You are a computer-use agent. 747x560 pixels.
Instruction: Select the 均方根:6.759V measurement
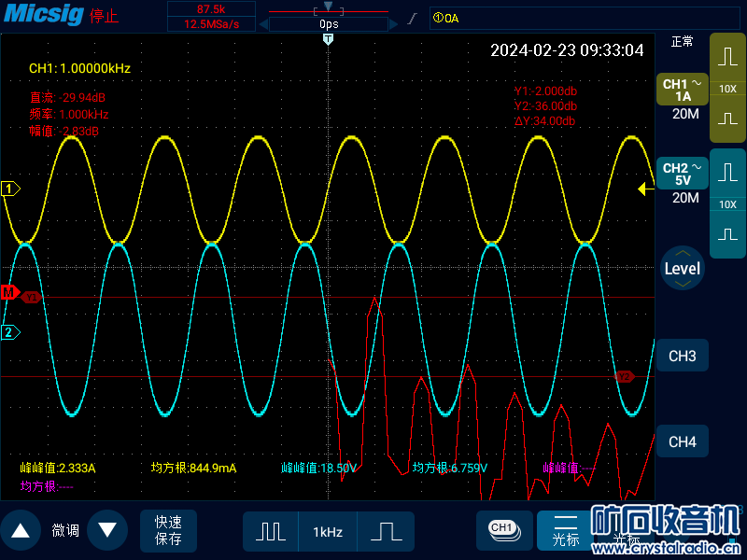click(450, 469)
